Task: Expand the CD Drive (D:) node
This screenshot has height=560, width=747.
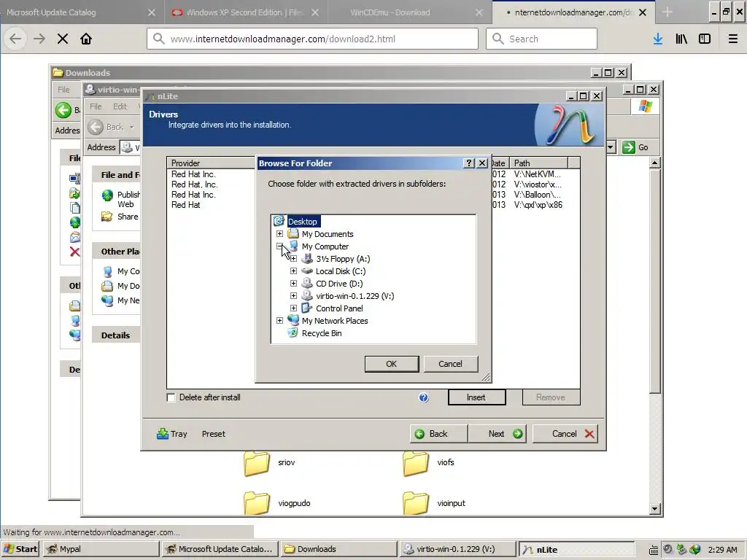Action: point(293,284)
